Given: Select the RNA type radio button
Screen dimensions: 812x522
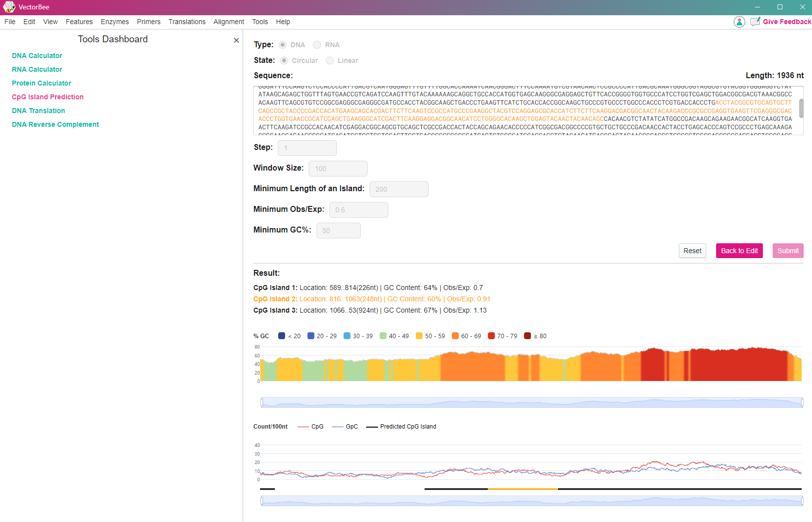Looking at the screenshot, I should (317, 45).
